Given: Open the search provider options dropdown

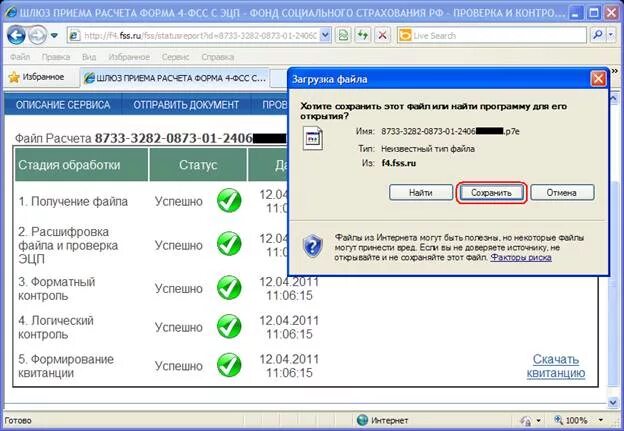Looking at the screenshot, I should tap(611, 36).
